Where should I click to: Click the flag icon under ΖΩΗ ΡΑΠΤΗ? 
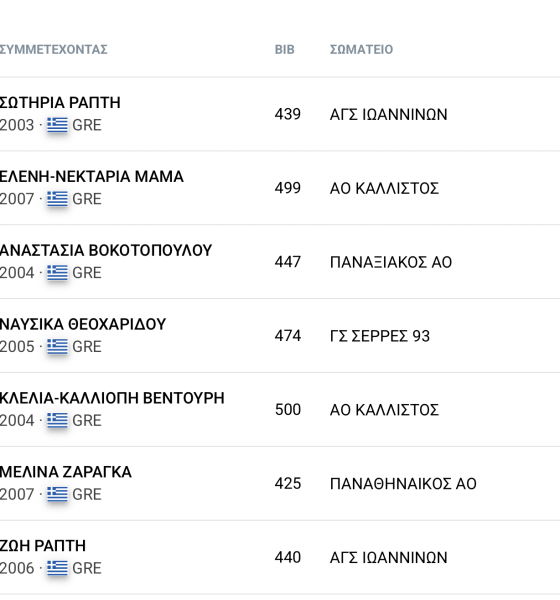click(57, 568)
